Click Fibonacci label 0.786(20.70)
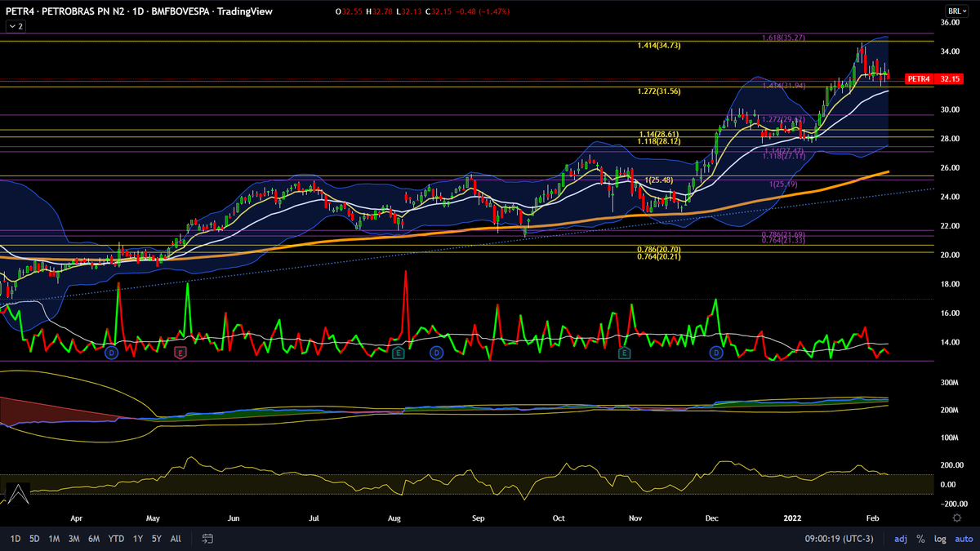980x551 pixels. (x=659, y=249)
